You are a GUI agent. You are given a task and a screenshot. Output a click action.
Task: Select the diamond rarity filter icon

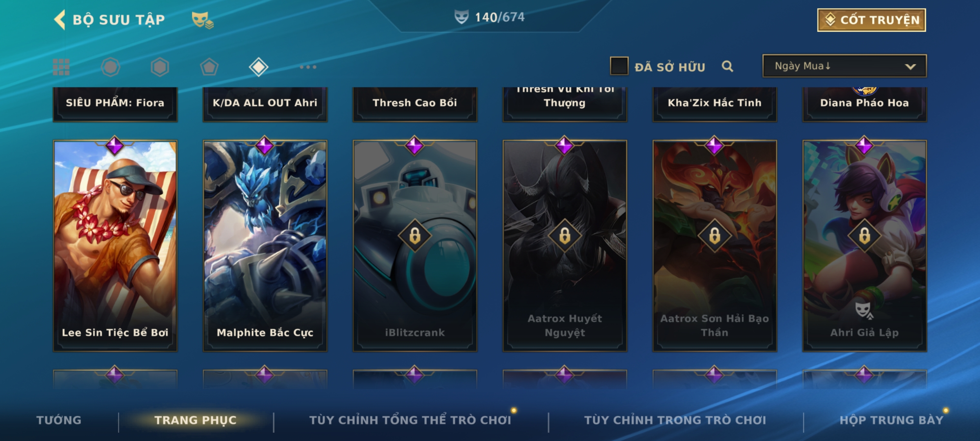[258, 67]
